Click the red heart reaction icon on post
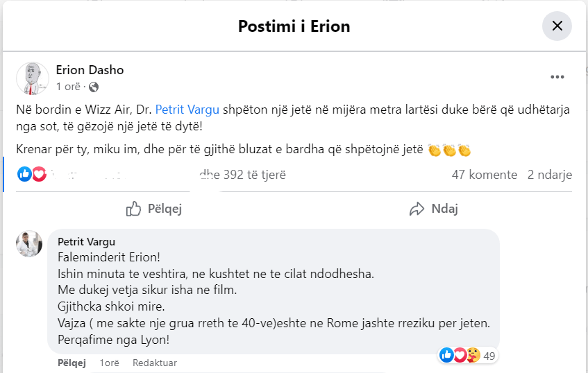The width and height of the screenshot is (588, 373). pos(39,174)
